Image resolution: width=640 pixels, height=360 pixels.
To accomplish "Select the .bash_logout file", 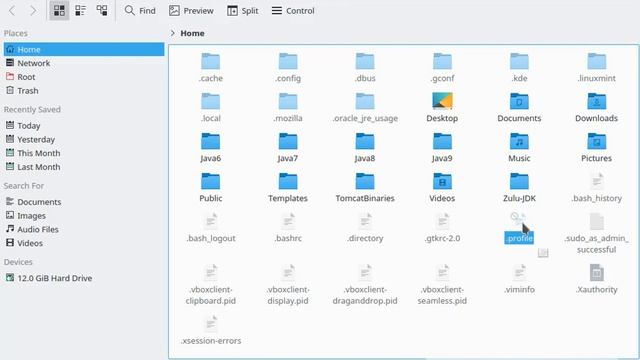I will pos(211,228).
